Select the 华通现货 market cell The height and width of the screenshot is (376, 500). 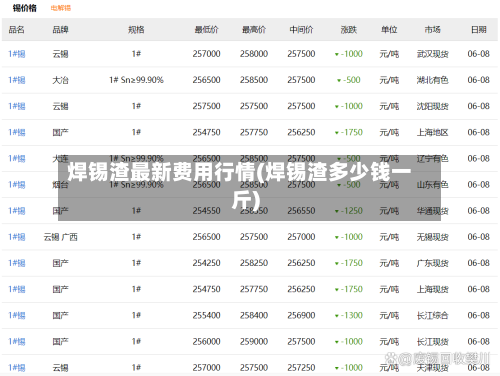pos(432,211)
